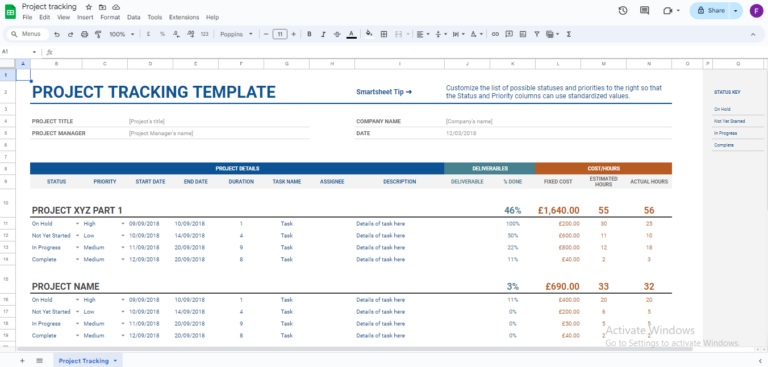Insert a link
This screenshot has width=768, height=367.
pyautogui.click(x=495, y=34)
